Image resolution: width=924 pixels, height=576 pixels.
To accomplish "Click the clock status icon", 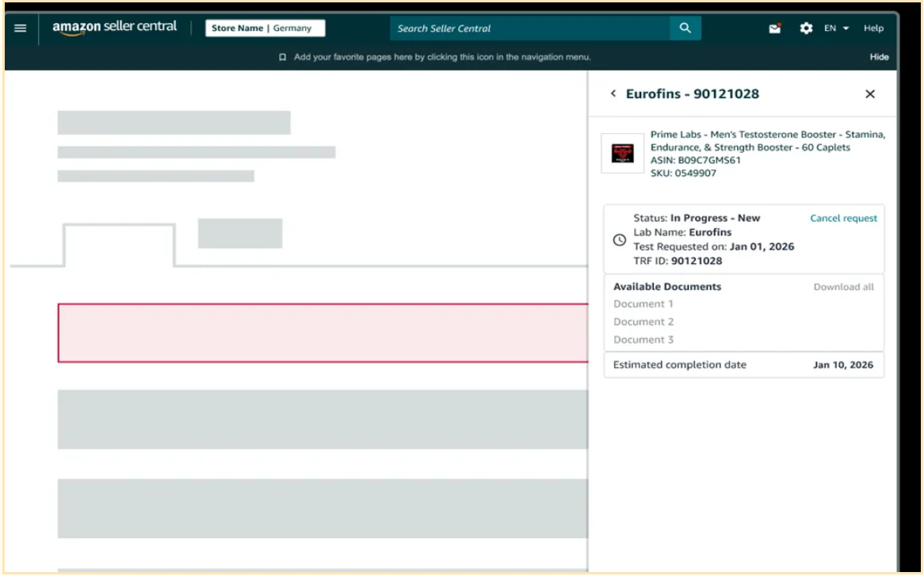I will 620,240.
